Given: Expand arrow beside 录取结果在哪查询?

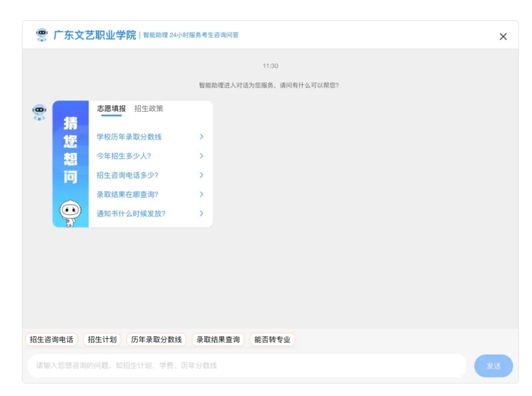Looking at the screenshot, I should pyautogui.click(x=201, y=194).
